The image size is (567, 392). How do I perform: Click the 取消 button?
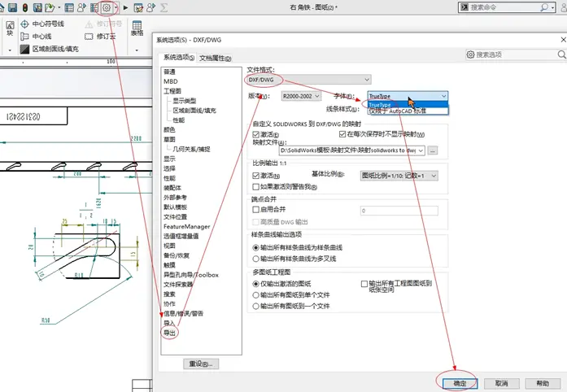point(502,383)
